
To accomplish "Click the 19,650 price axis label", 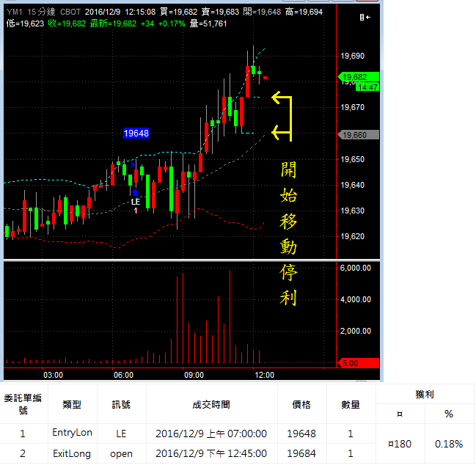I will [353, 159].
